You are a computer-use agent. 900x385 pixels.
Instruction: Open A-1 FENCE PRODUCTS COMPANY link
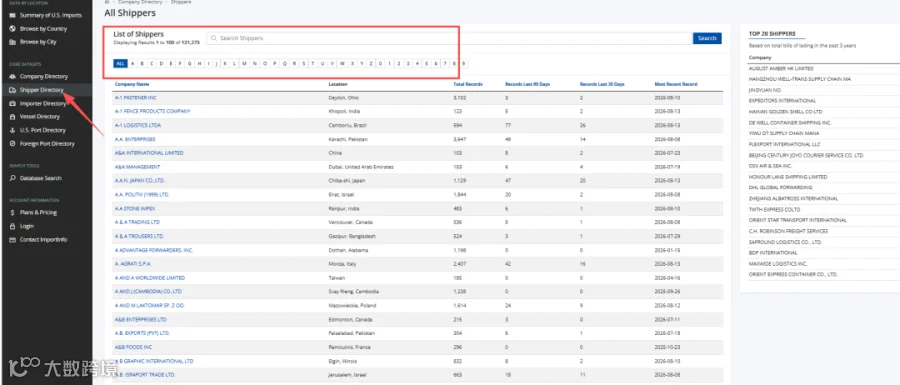point(152,111)
